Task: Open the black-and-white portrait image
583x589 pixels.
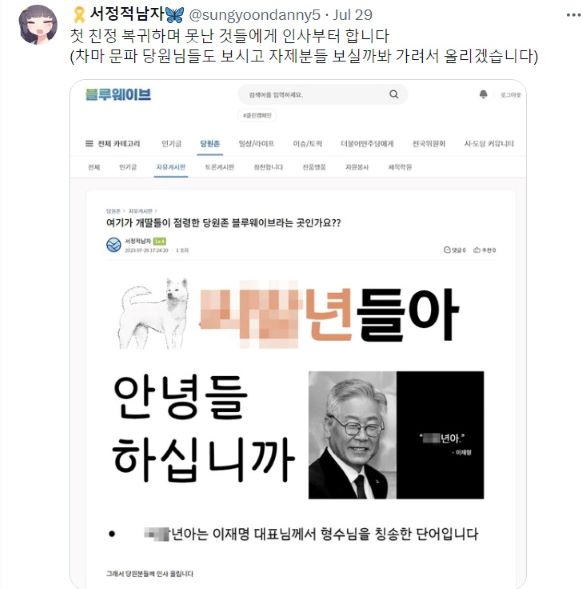Action: 396,435
